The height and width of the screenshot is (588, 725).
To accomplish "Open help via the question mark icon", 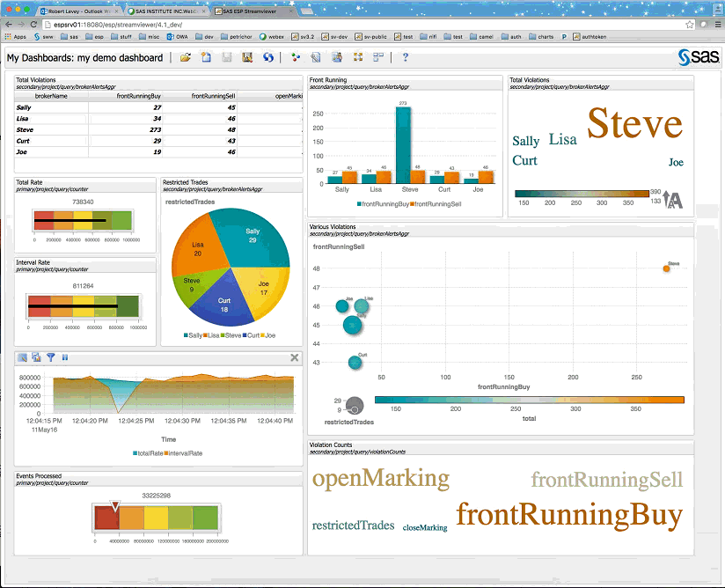I will [404, 56].
